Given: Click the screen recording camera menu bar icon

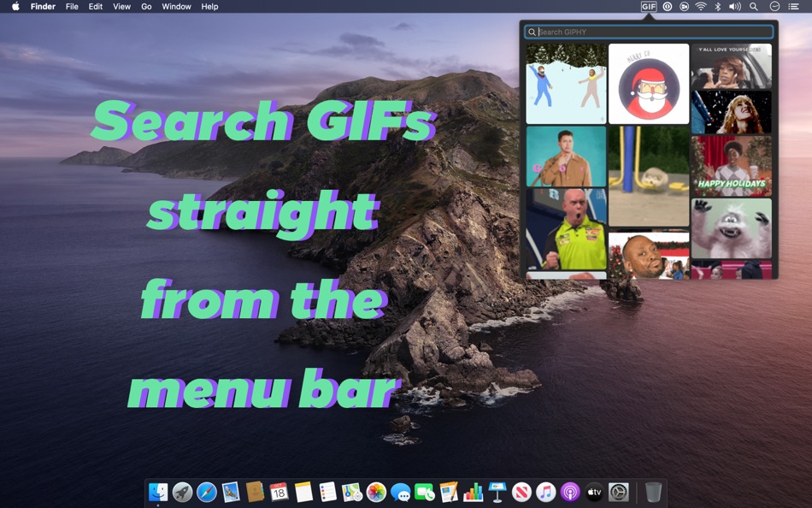Looking at the screenshot, I should [x=684, y=7].
